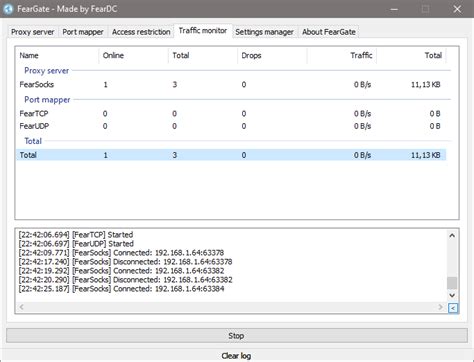Click the Stop button
Screen dimensions: 474x362
pyautogui.click(x=237, y=336)
